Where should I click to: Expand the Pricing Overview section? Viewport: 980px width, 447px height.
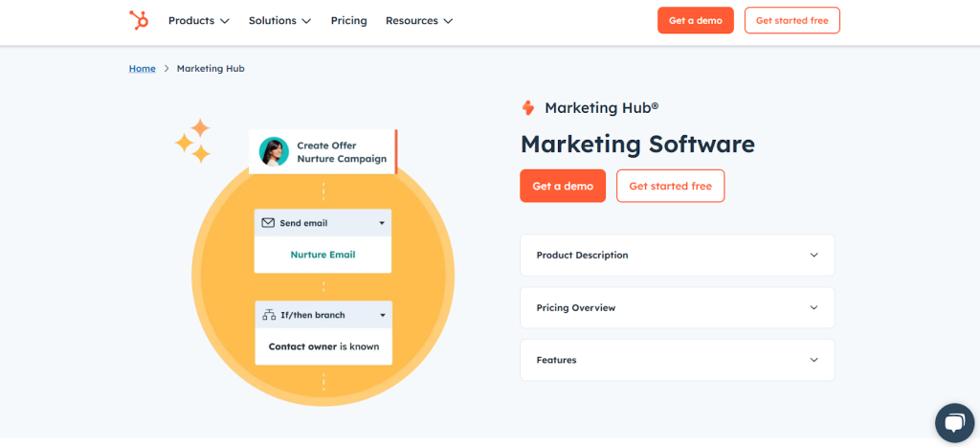tap(678, 307)
